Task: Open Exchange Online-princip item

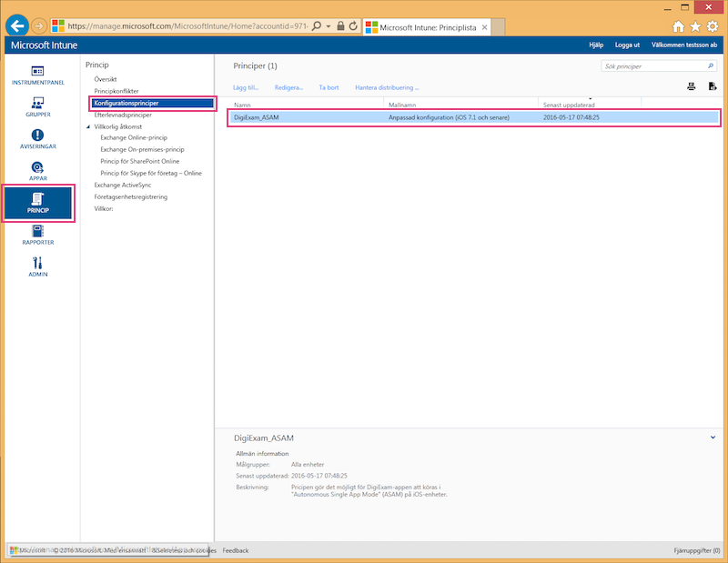Action: tap(134, 137)
